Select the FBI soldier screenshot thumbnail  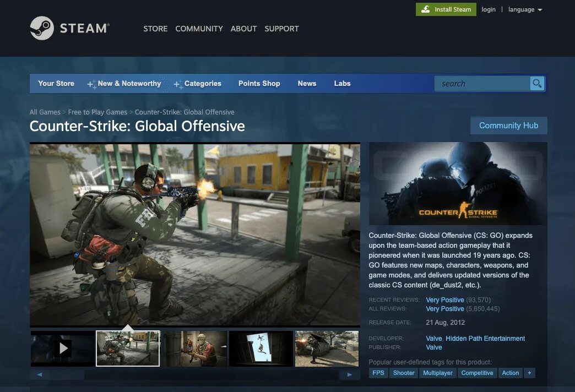[x=128, y=349]
